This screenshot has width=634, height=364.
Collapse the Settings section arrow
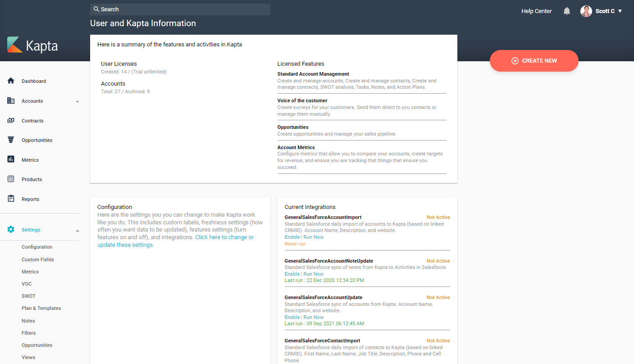[77, 230]
